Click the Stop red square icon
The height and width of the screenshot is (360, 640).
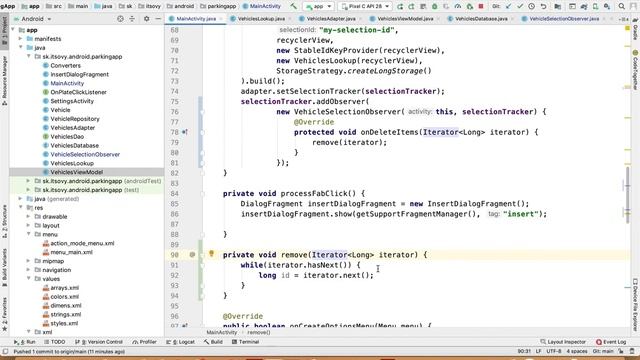coord(481,6)
